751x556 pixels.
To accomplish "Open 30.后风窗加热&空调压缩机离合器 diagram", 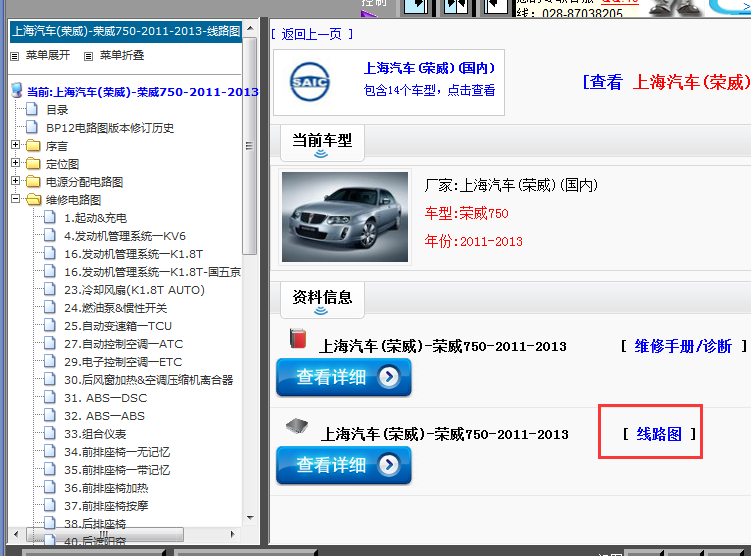I will pos(148,380).
